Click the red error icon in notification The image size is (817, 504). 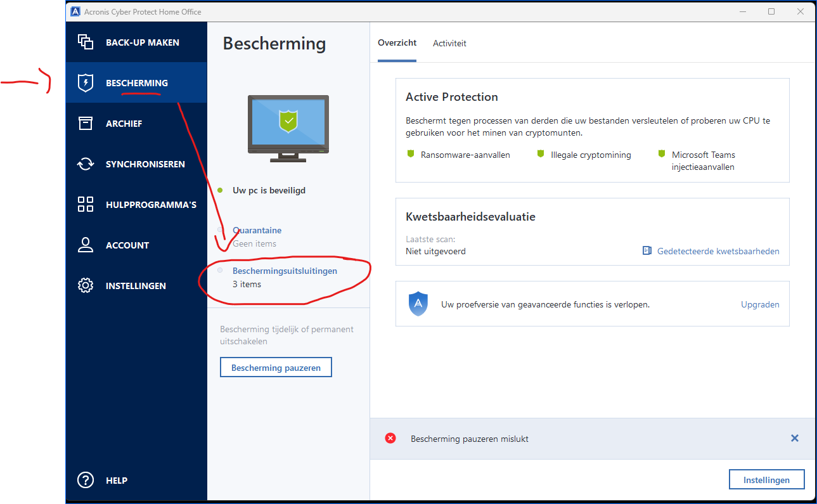point(390,438)
